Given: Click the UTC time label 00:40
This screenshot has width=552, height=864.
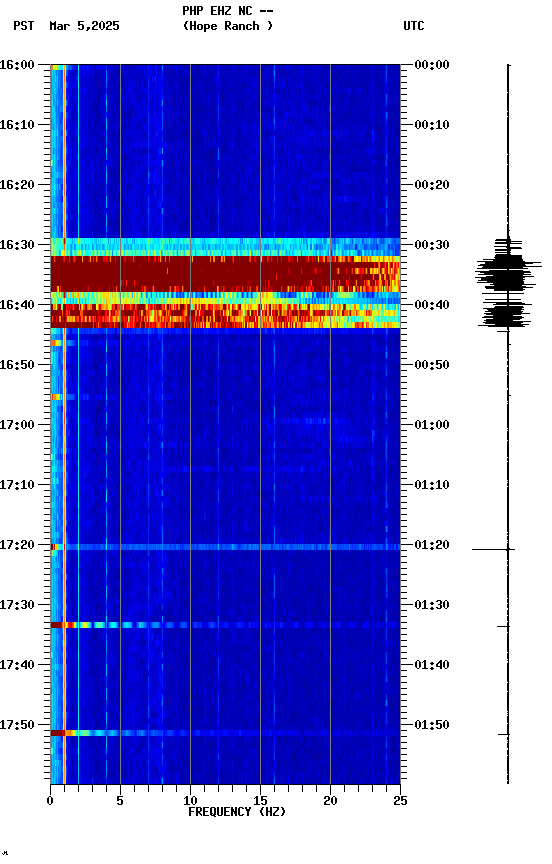Looking at the screenshot, I should click(x=432, y=305).
